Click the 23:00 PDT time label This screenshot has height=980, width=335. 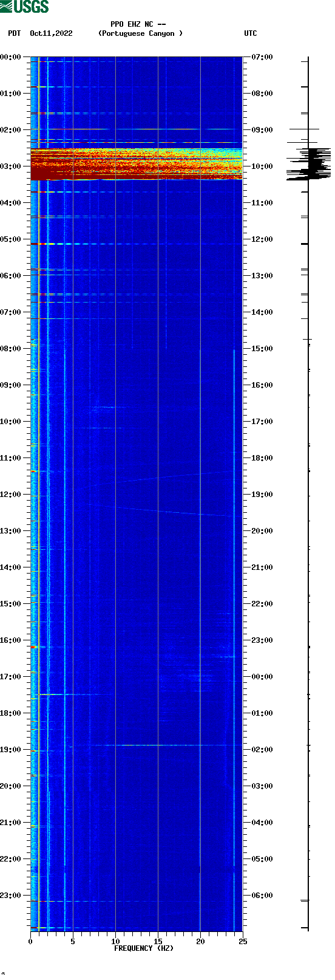[11, 896]
